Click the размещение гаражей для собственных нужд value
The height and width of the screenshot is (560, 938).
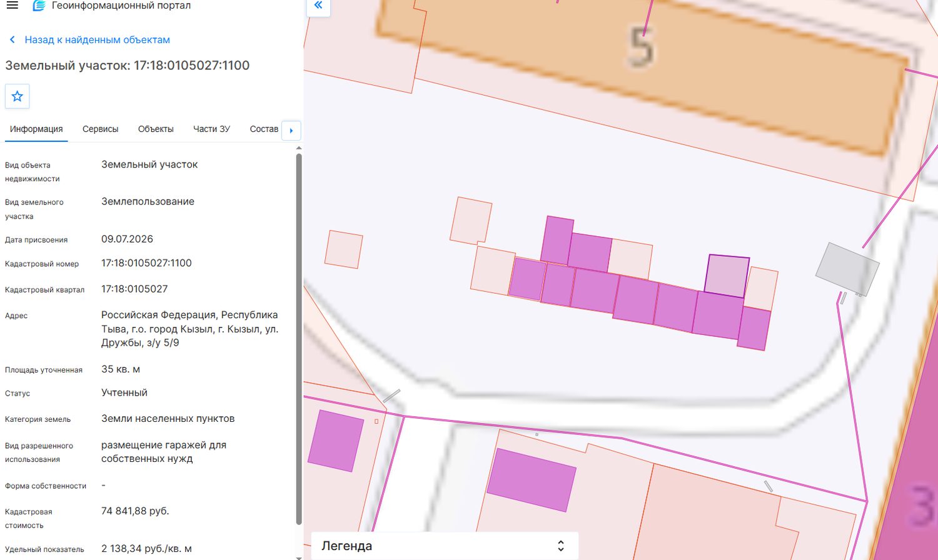click(x=164, y=452)
